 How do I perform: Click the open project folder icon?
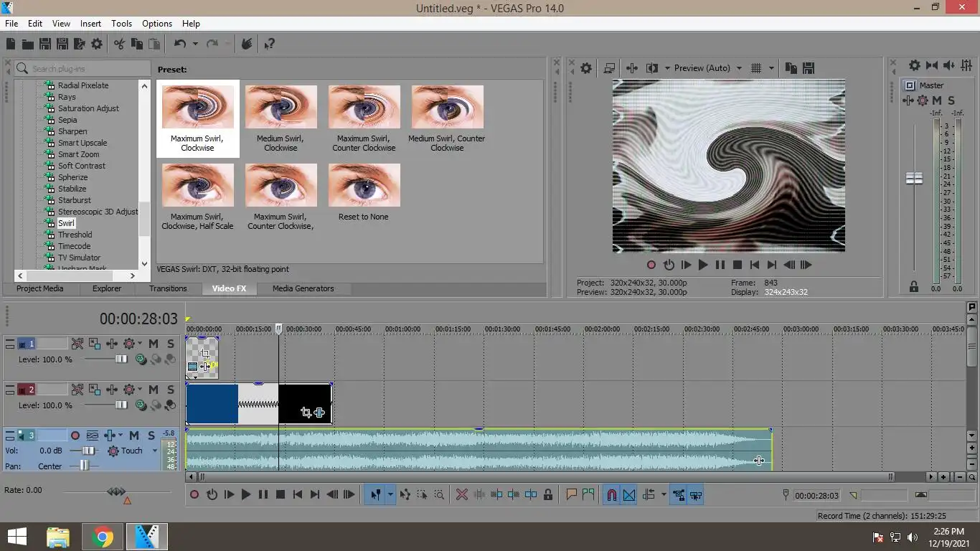(x=27, y=44)
